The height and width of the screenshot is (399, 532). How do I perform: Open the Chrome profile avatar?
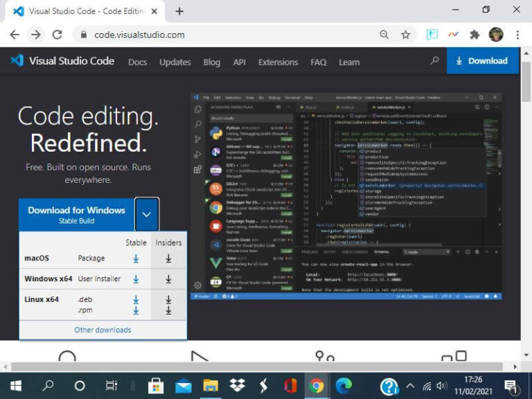[x=496, y=35]
